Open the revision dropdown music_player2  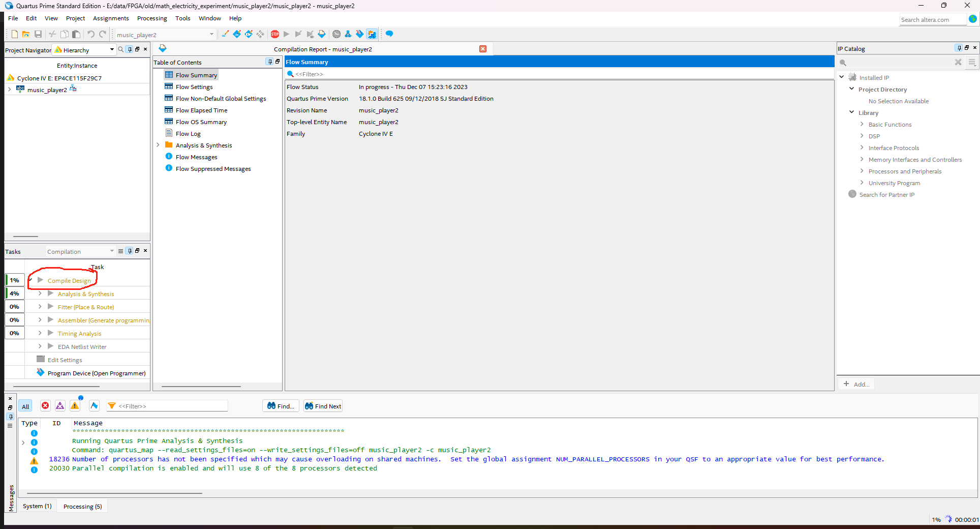pyautogui.click(x=165, y=35)
